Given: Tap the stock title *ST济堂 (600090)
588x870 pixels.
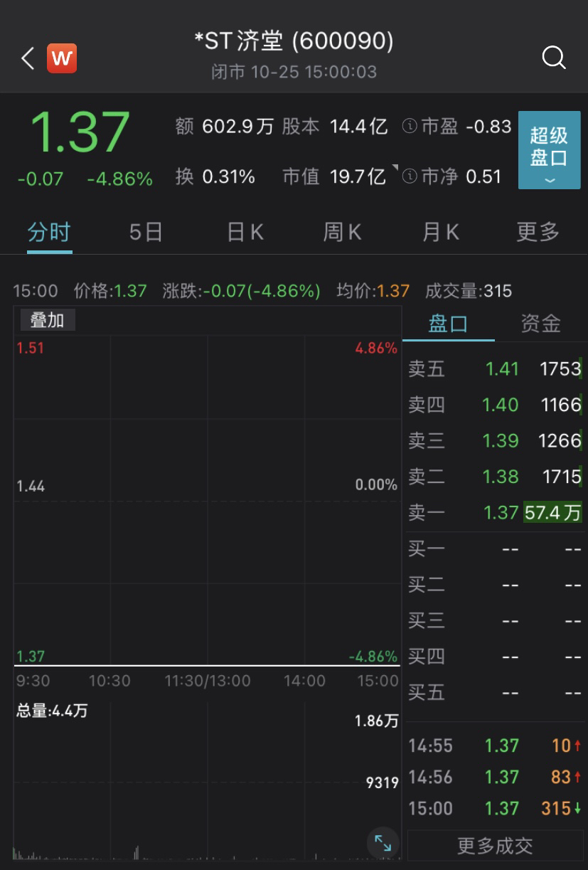Looking at the screenshot, I should tap(294, 41).
